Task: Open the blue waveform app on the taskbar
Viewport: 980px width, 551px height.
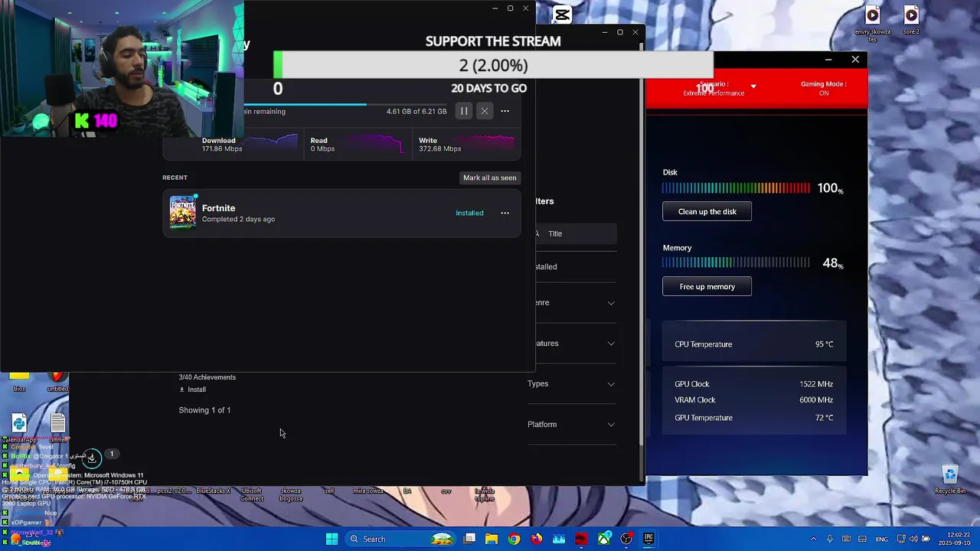Action: [x=559, y=539]
